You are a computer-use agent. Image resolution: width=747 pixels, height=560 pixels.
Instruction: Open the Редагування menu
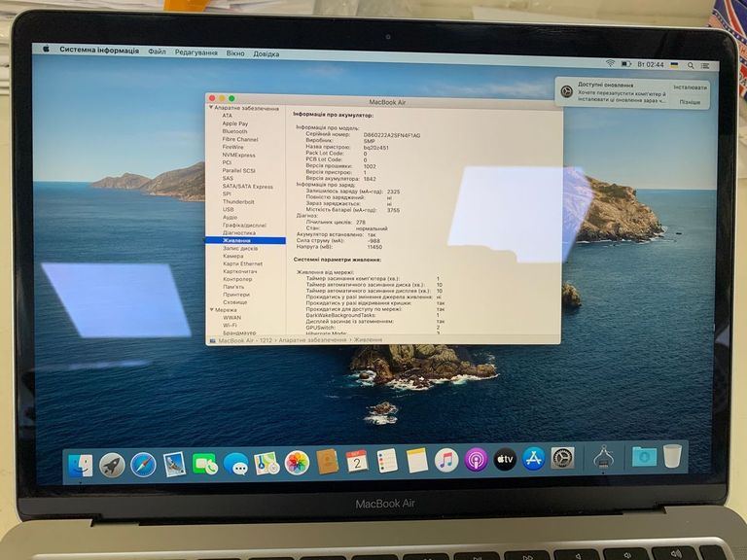point(196,52)
